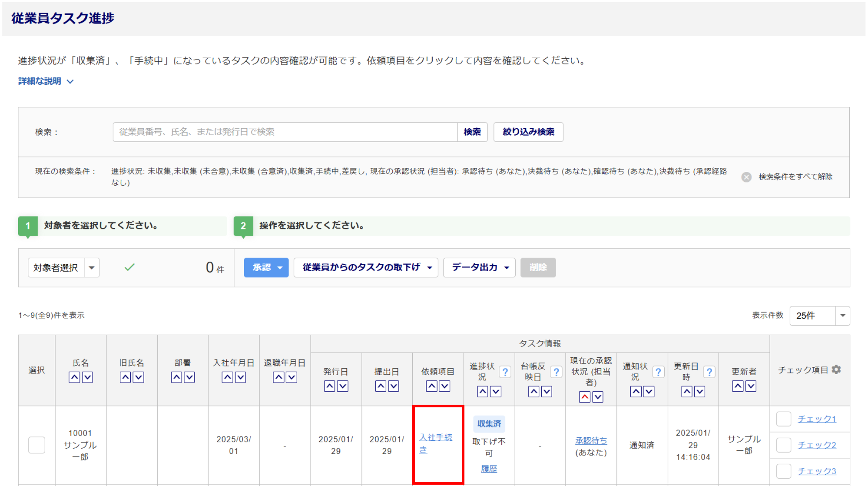Viewport: 868px width, 486px height.
Task: Click red active sort arrow for 現在の承認状況
Action: pos(585,397)
